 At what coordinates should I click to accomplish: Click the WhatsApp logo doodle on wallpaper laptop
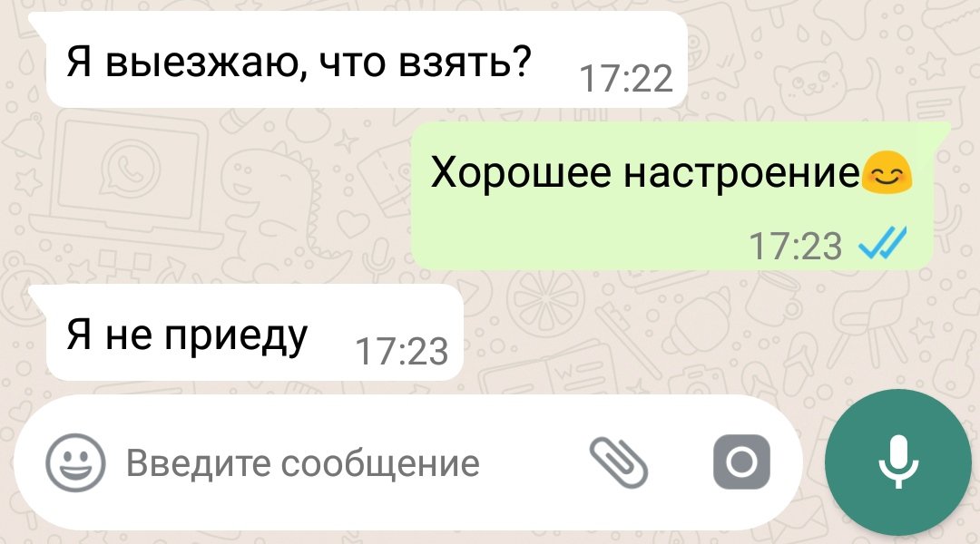coord(130,168)
